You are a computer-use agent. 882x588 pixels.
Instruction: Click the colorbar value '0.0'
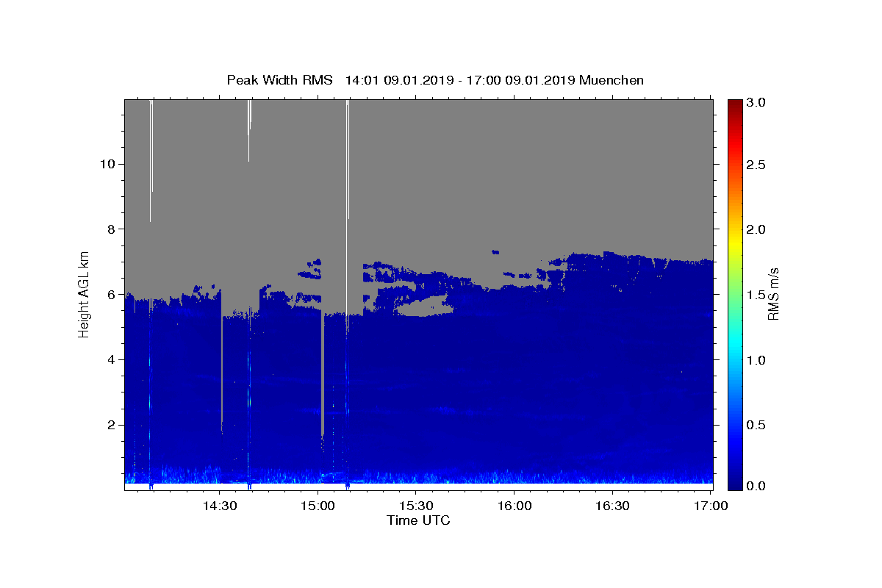click(x=756, y=485)
